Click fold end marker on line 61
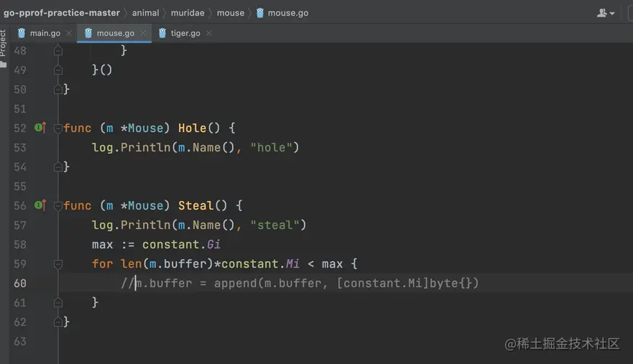 point(57,302)
